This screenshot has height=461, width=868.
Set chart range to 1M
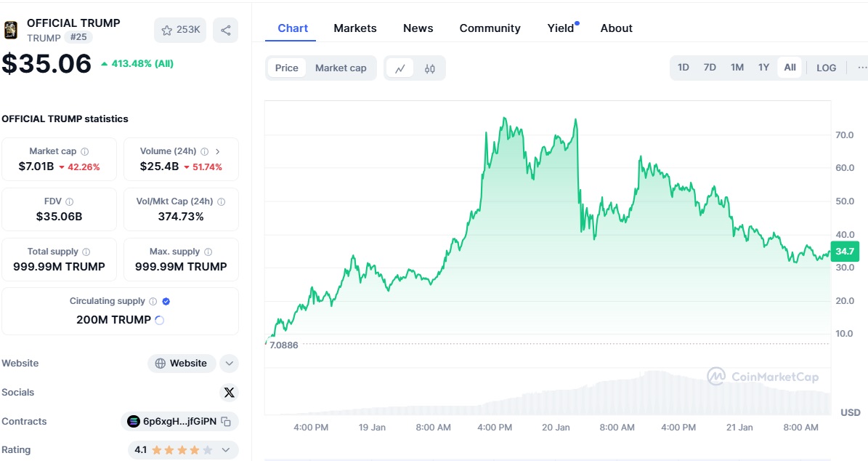coord(737,68)
